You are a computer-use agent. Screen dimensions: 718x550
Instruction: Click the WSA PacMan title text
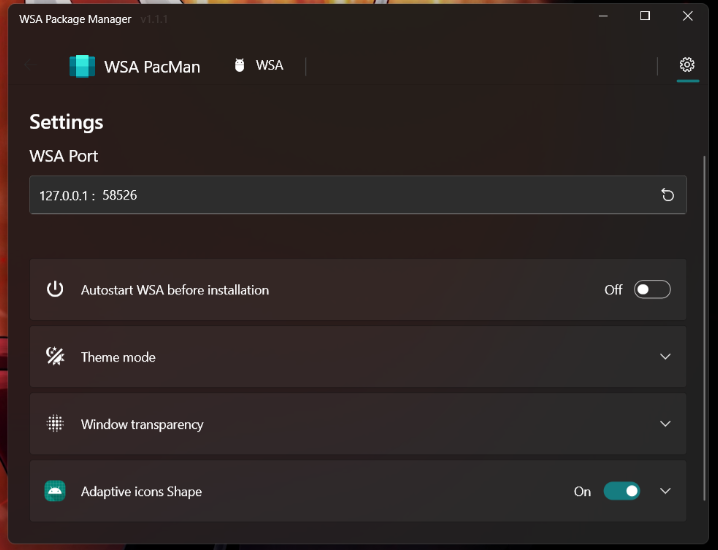[152, 67]
